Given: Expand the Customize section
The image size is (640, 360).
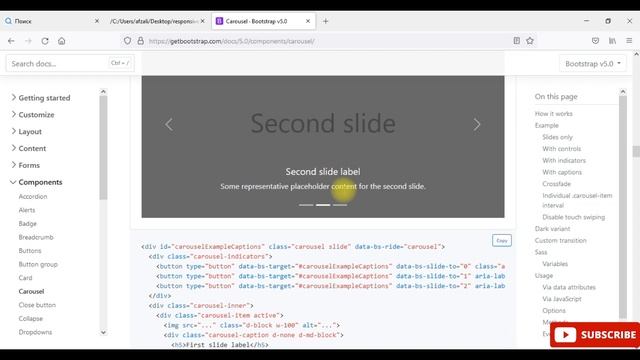Looking at the screenshot, I should pyautogui.click(x=33, y=115).
